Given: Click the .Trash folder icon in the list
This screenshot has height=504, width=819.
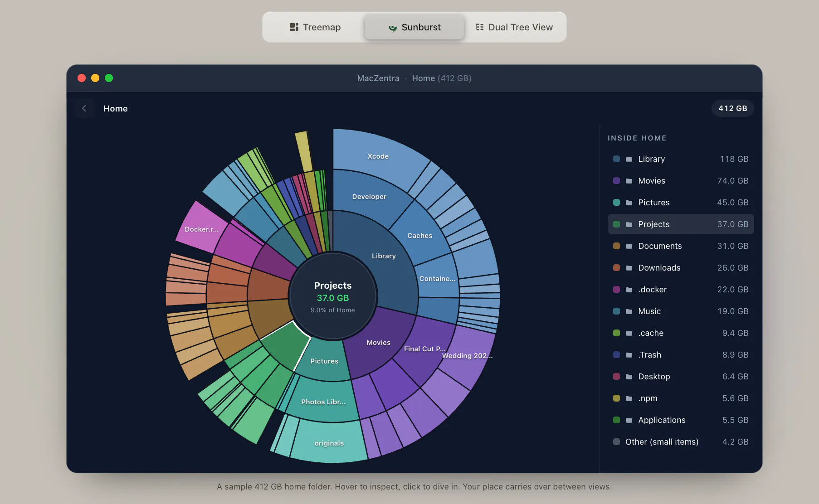Looking at the screenshot, I should coord(629,355).
